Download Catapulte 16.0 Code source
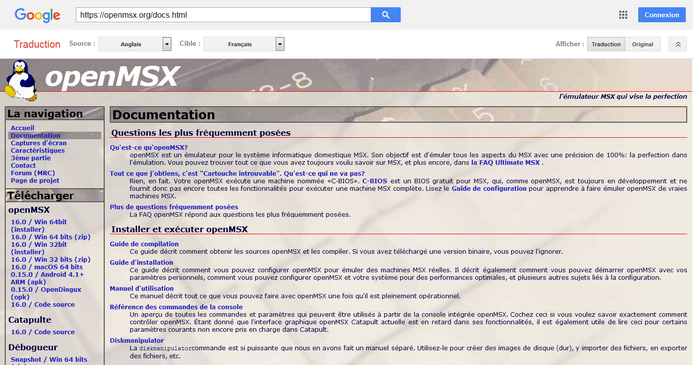Screen dimensions: 693x365 pos(42,332)
